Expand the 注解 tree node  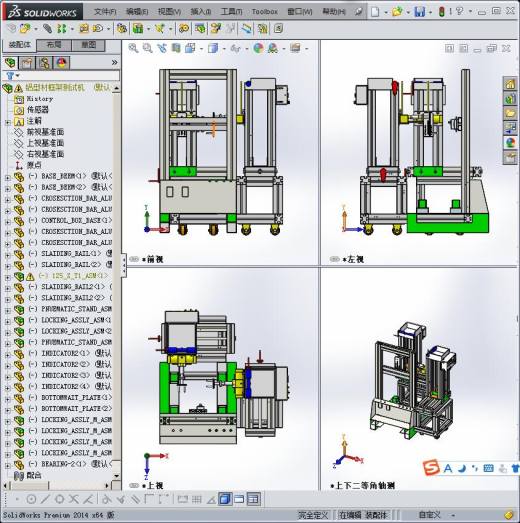[x=7, y=122]
